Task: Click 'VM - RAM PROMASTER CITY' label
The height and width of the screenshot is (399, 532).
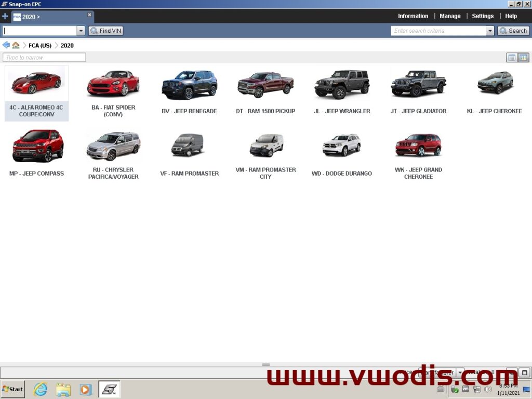Action: click(265, 173)
